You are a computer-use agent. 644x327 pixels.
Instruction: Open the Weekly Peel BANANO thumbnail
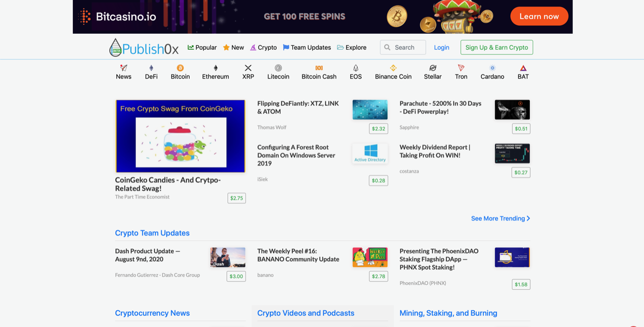tap(370, 257)
